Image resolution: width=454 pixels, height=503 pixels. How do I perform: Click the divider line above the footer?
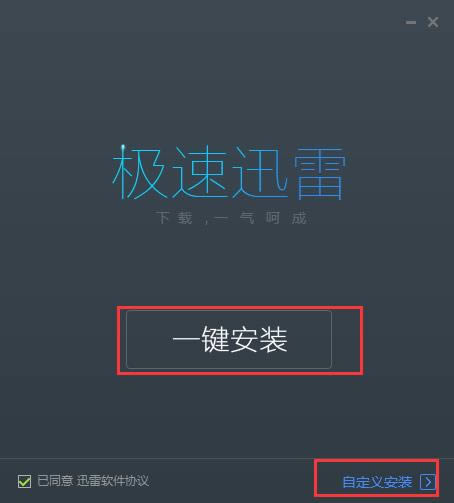[227, 459]
